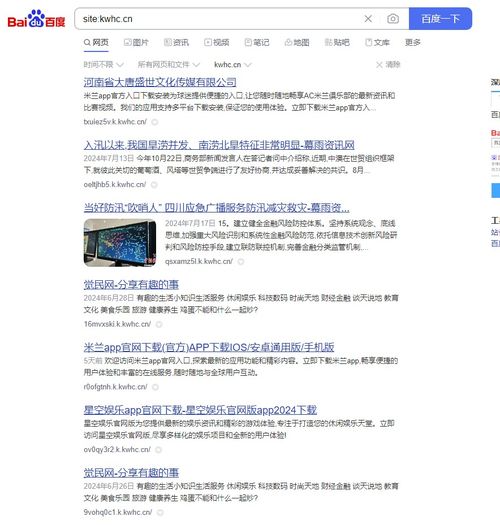Screen dimensions: 500x525
Task: Click the 百度一下 search button
Action: 440,19
